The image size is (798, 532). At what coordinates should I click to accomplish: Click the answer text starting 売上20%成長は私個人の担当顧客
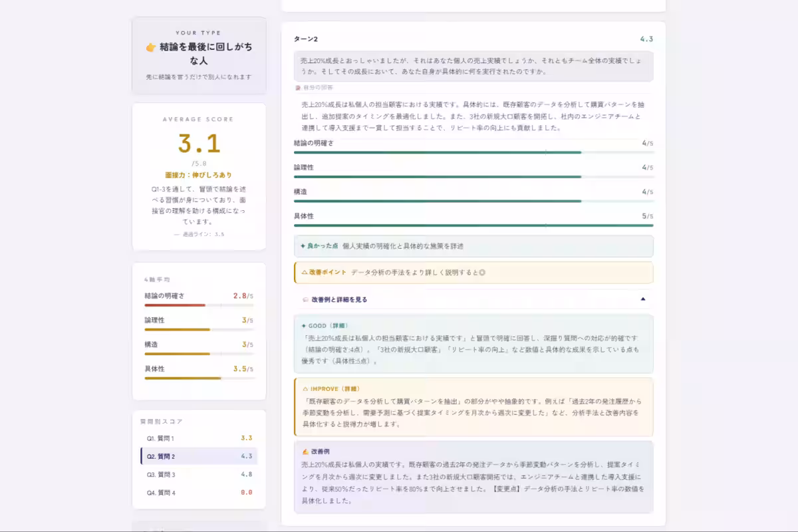(x=473, y=116)
